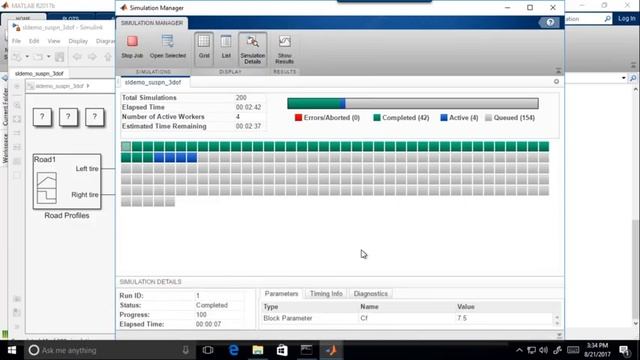Open File Explorer from taskbar
Screen dimensions: 640x360
pos(258,350)
